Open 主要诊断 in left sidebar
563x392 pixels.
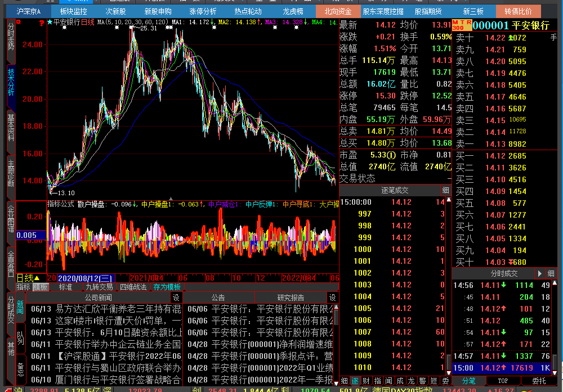pyautogui.click(x=11, y=174)
